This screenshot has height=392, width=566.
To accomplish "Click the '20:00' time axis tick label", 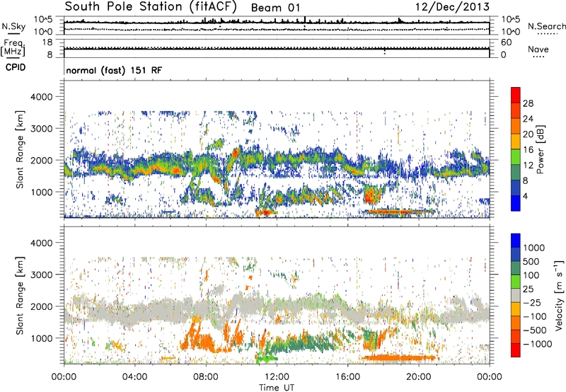I will (418, 377).
